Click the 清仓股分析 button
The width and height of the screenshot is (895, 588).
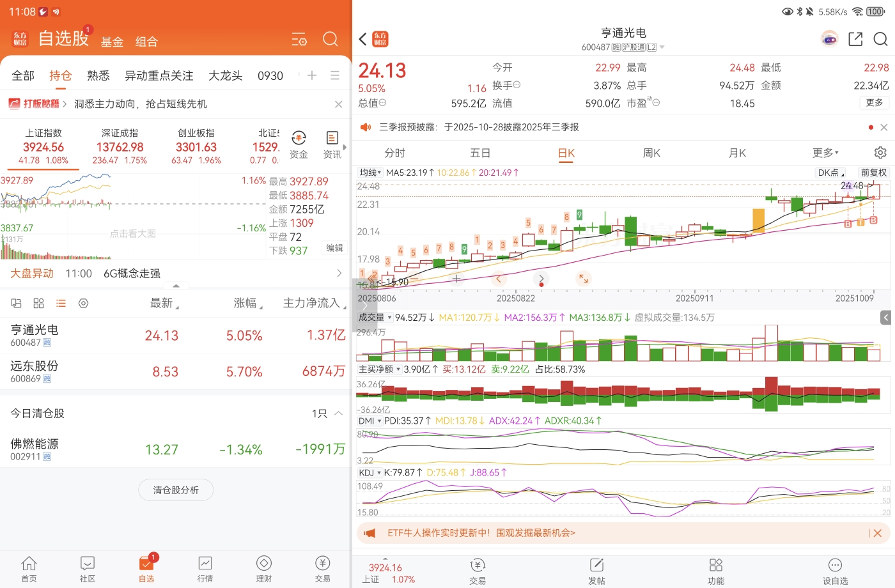176,490
